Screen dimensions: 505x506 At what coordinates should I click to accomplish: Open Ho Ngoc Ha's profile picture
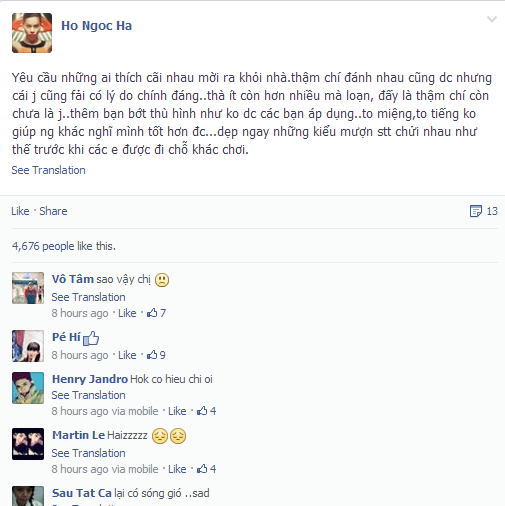pyautogui.click(x=32, y=33)
